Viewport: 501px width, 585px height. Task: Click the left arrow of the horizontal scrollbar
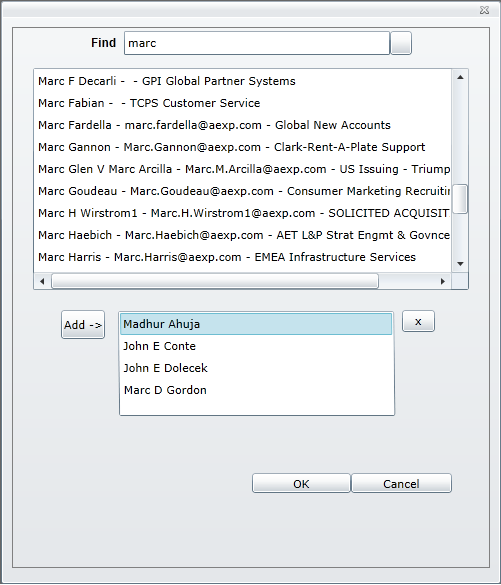(x=42, y=281)
